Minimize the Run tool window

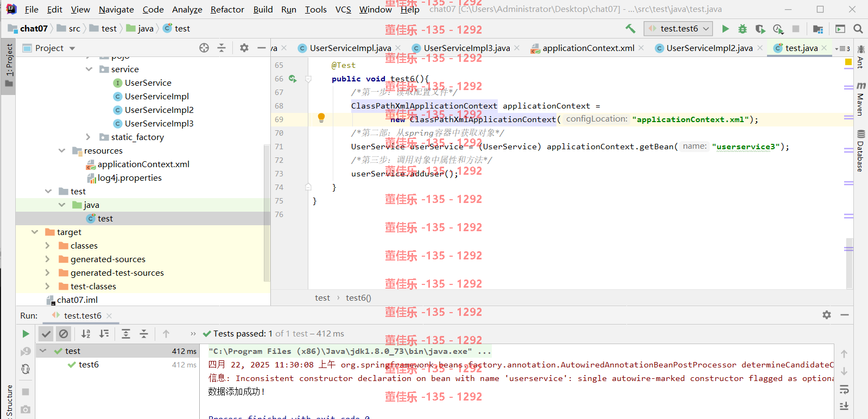(845, 315)
